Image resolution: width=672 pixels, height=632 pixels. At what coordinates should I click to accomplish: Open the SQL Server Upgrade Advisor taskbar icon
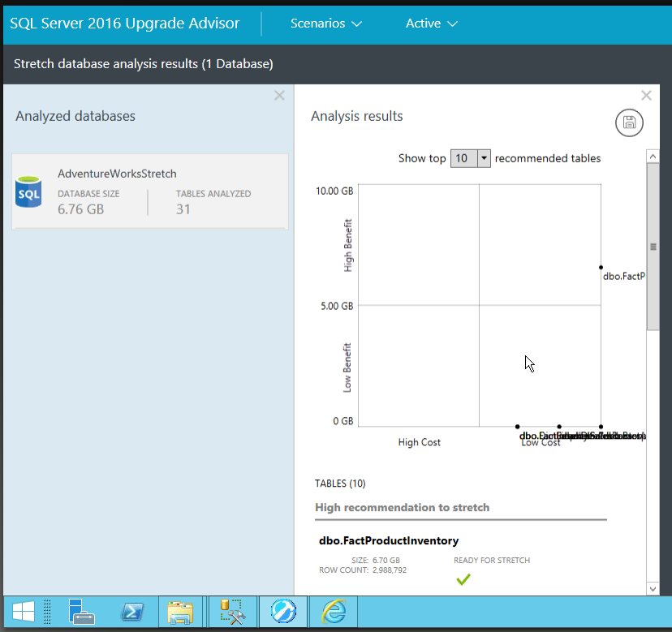click(x=282, y=612)
